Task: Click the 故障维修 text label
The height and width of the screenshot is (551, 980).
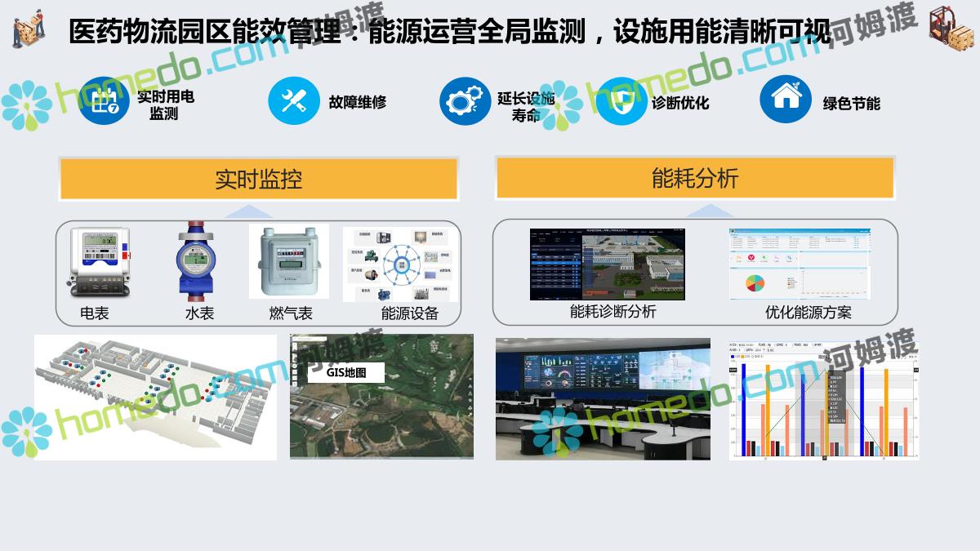Action: click(357, 103)
